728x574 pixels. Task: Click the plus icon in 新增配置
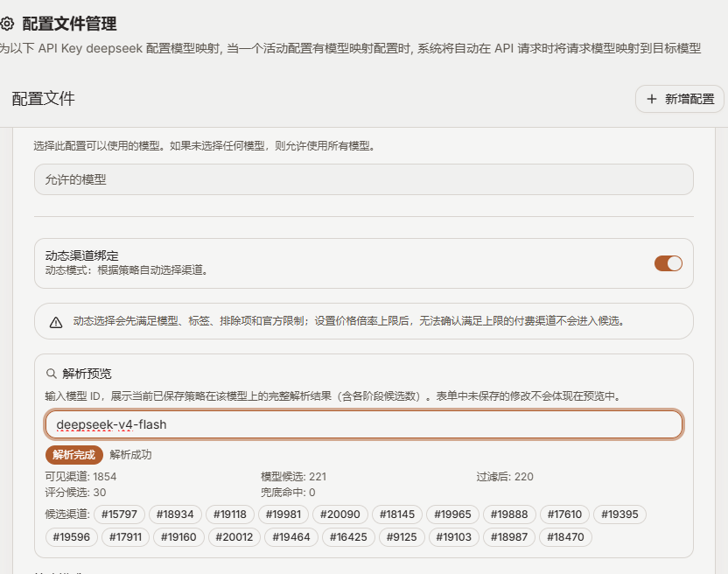651,99
